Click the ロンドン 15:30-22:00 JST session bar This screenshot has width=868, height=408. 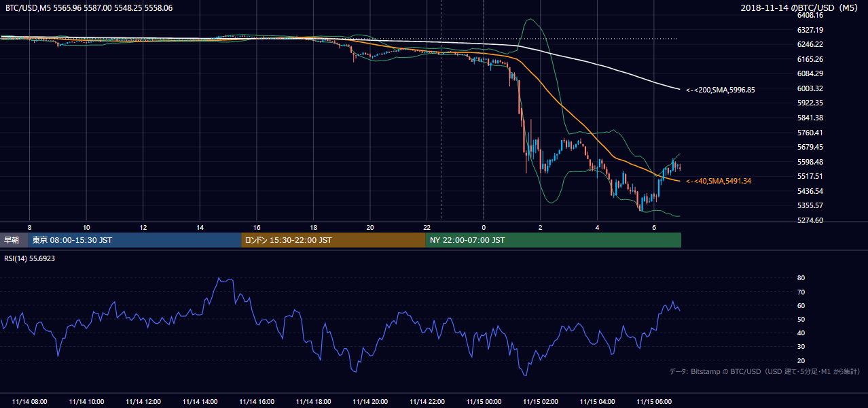click(x=333, y=240)
